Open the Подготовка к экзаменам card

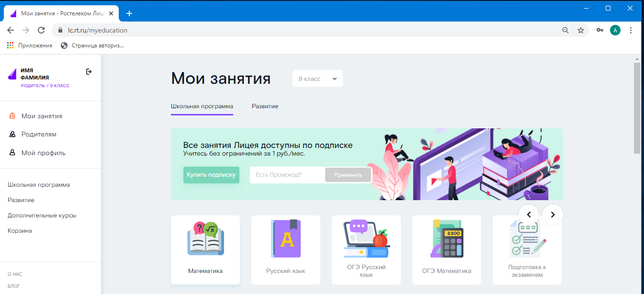click(527, 249)
